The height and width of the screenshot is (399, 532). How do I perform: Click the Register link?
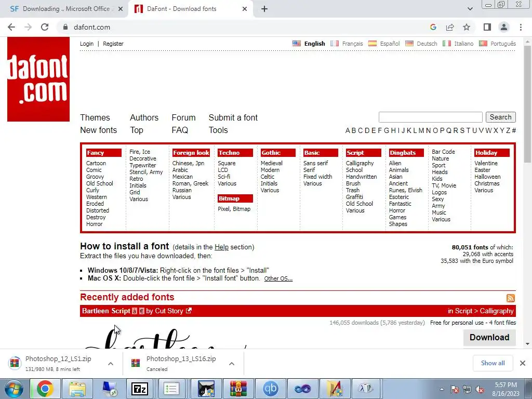point(113,44)
